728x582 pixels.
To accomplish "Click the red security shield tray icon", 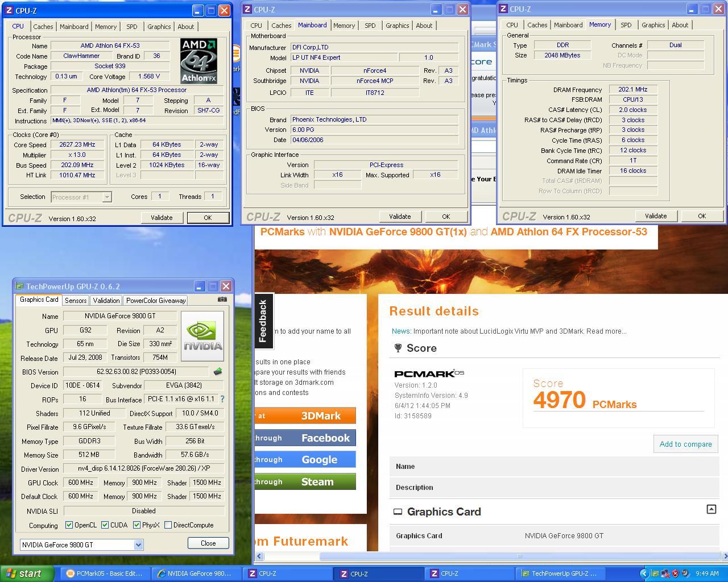I will pos(675,573).
